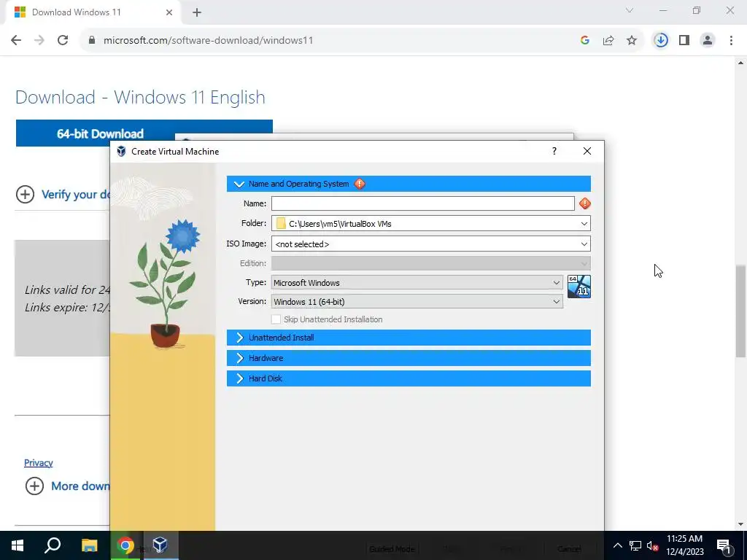
Task: Open the Type dropdown
Action: (417, 282)
